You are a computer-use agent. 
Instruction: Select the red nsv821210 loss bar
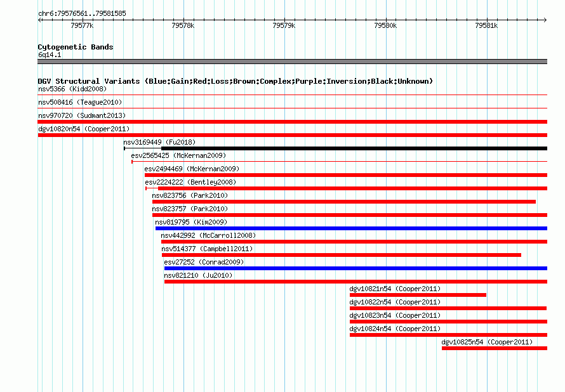[356, 282]
